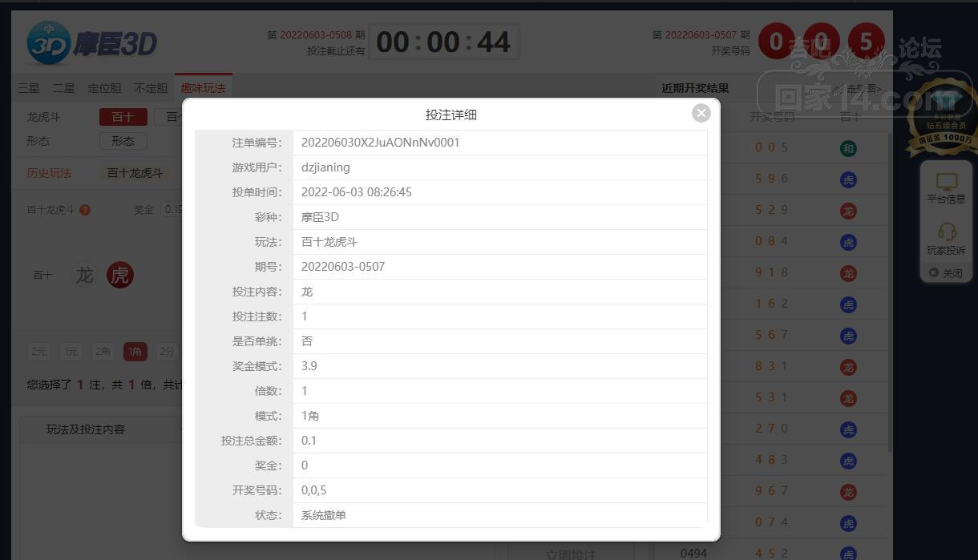Click the 奖金模式 value 3.9
Screen dimensions: 978x560
pos(309,366)
